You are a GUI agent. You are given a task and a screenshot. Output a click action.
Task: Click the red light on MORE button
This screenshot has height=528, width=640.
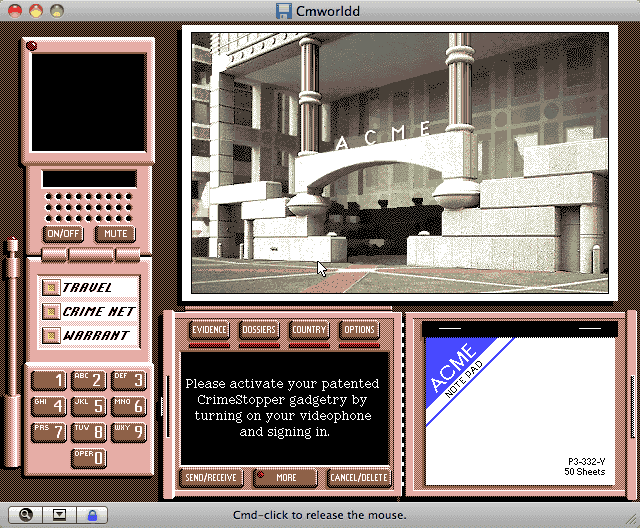pyautogui.click(x=260, y=475)
